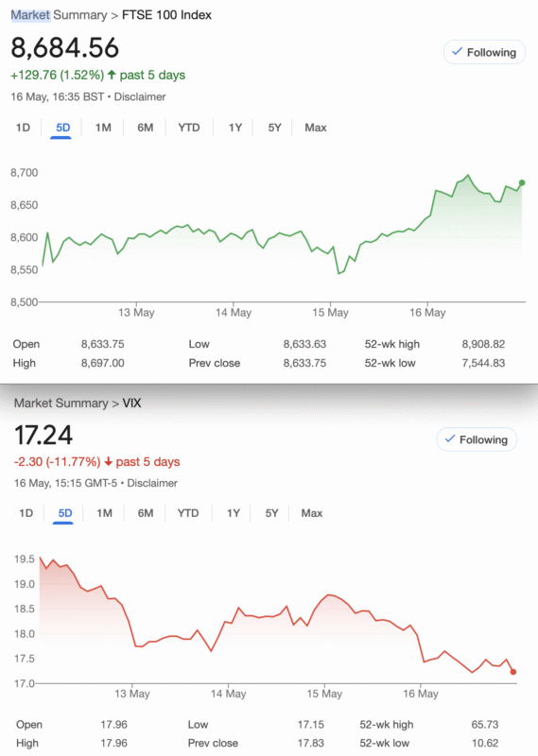Click 15 May label on VIX chart axis

pyautogui.click(x=324, y=694)
